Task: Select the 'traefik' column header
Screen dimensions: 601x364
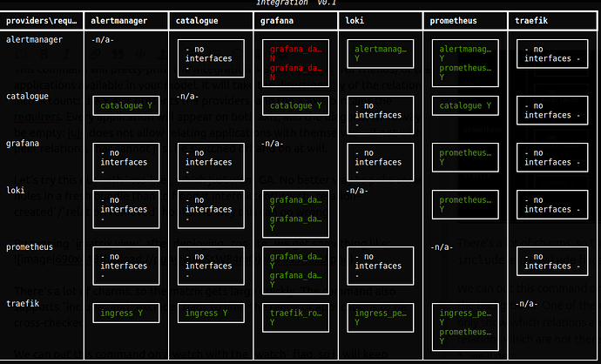Action: coord(552,21)
